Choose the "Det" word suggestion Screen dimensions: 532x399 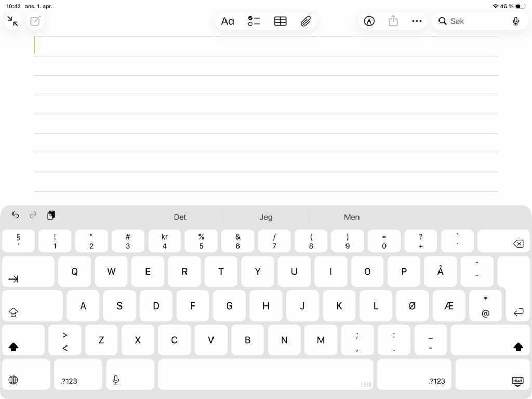[x=180, y=217]
